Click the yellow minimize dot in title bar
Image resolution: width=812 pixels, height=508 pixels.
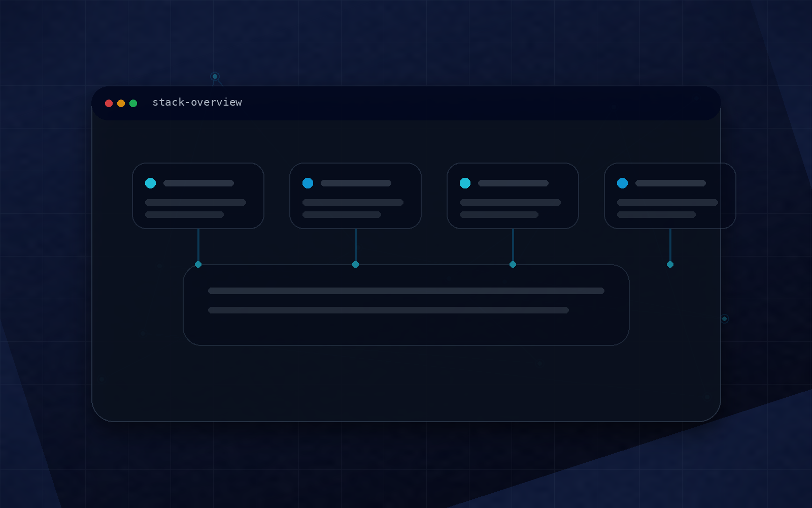click(x=121, y=103)
